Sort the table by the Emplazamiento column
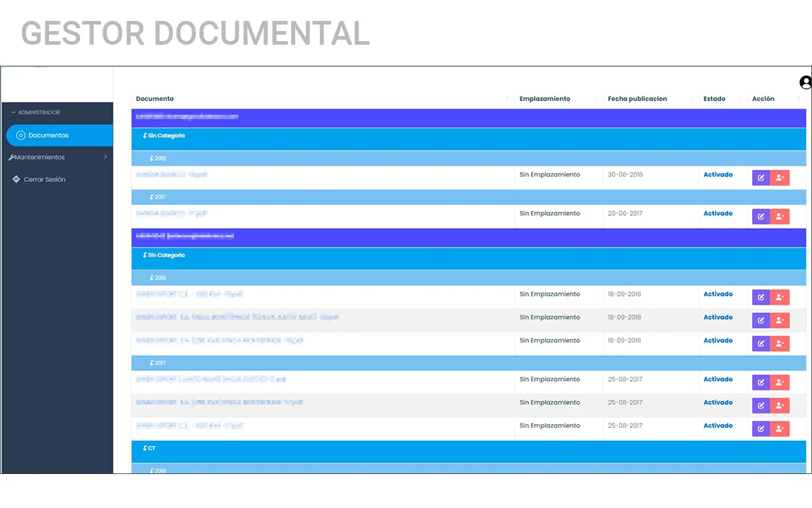812x508 pixels. [x=559, y=99]
